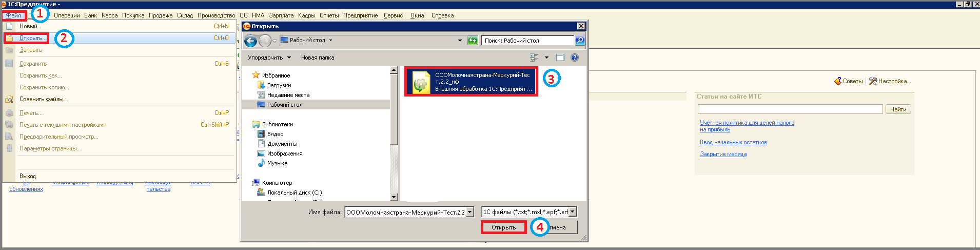Image resolution: width=980 pixels, height=250 pixels.
Task: Choose Сравнить файлы... menu entry
Action: (x=120, y=99)
